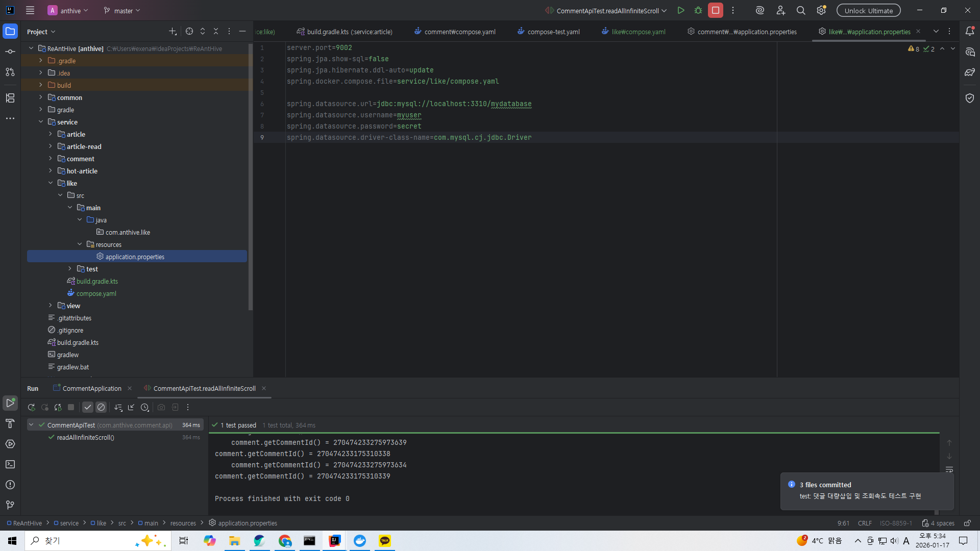The height and width of the screenshot is (551, 980).
Task: Open Search Everywhere magnifier icon
Action: pos(801,10)
